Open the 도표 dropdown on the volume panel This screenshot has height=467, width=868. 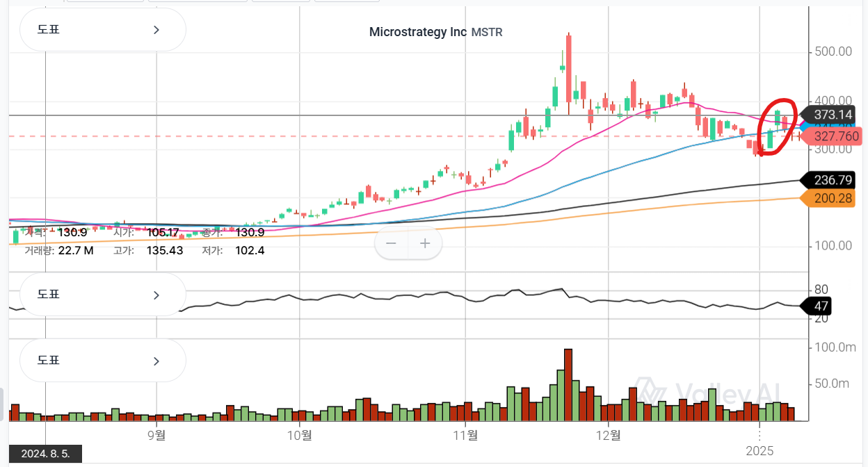click(x=102, y=361)
